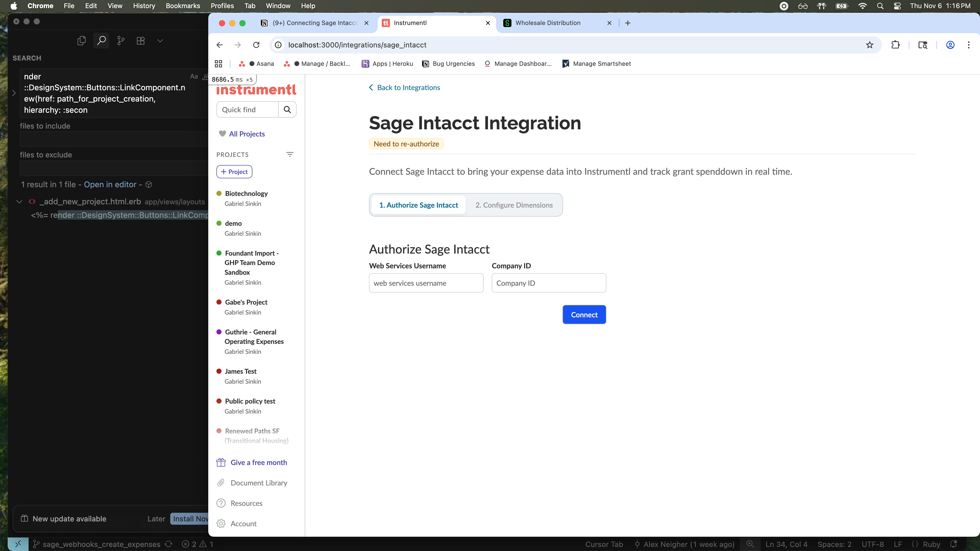Screen dimensions: 980x551
Task: Bookmark page with the star icon
Action: [x=870, y=45]
